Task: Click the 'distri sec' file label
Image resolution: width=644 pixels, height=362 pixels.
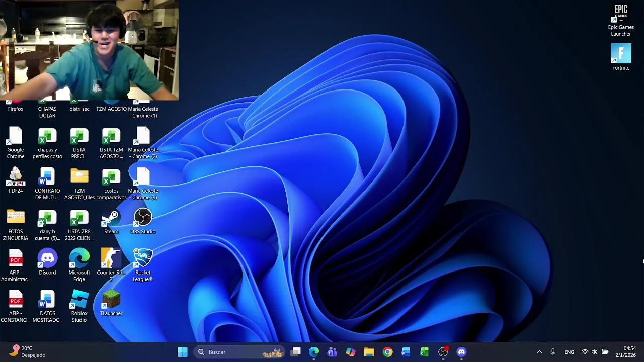Action: point(79,109)
